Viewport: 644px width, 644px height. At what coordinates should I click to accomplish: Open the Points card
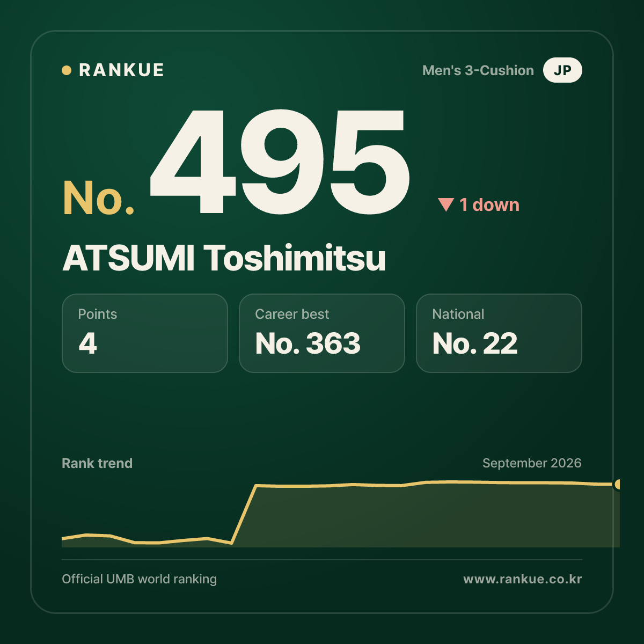coord(145,333)
